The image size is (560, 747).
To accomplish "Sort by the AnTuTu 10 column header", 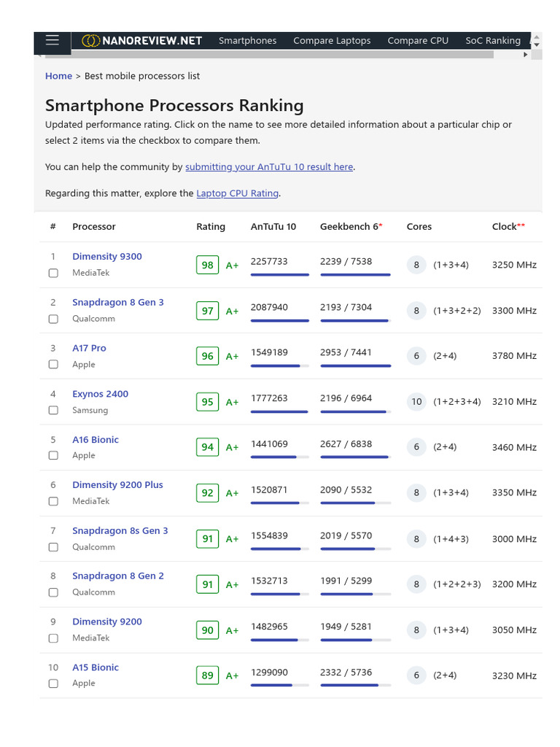I will point(273,227).
